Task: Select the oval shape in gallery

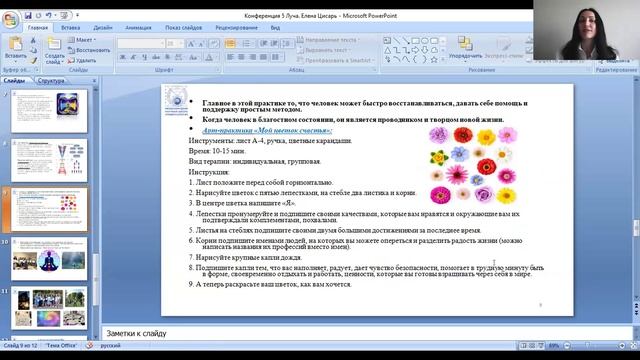Action: 425,40
